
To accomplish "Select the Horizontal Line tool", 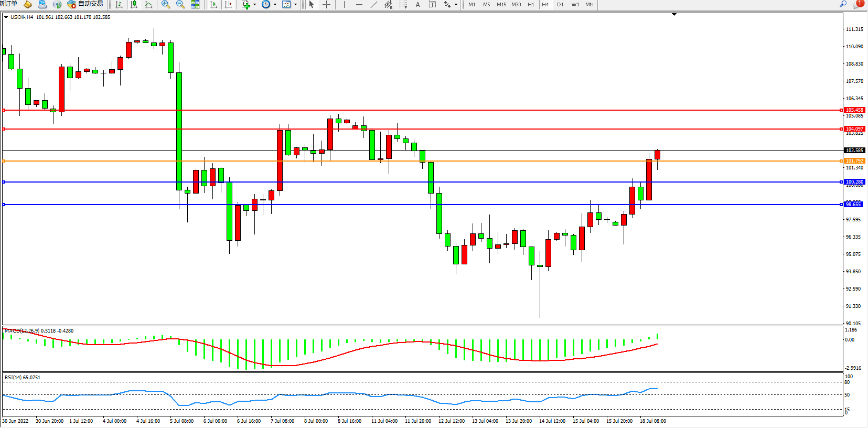I will (359, 5).
